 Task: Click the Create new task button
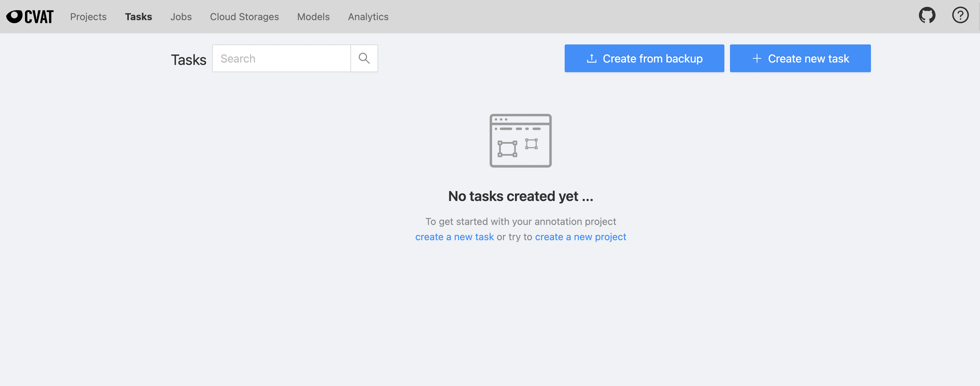800,58
